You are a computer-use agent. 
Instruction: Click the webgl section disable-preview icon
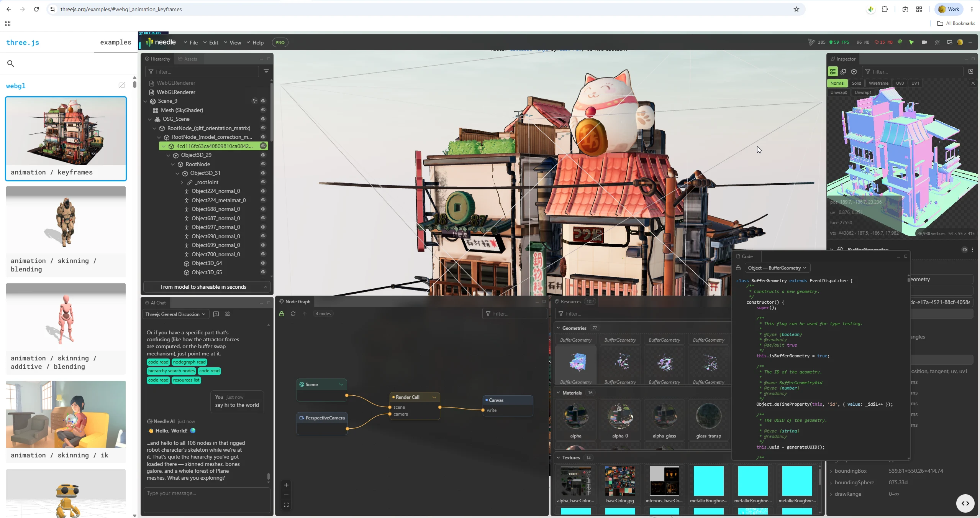pos(122,85)
